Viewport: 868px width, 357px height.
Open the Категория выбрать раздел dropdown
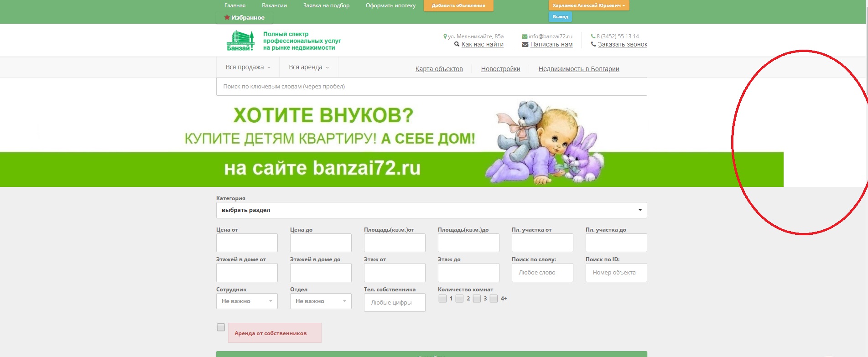point(431,210)
